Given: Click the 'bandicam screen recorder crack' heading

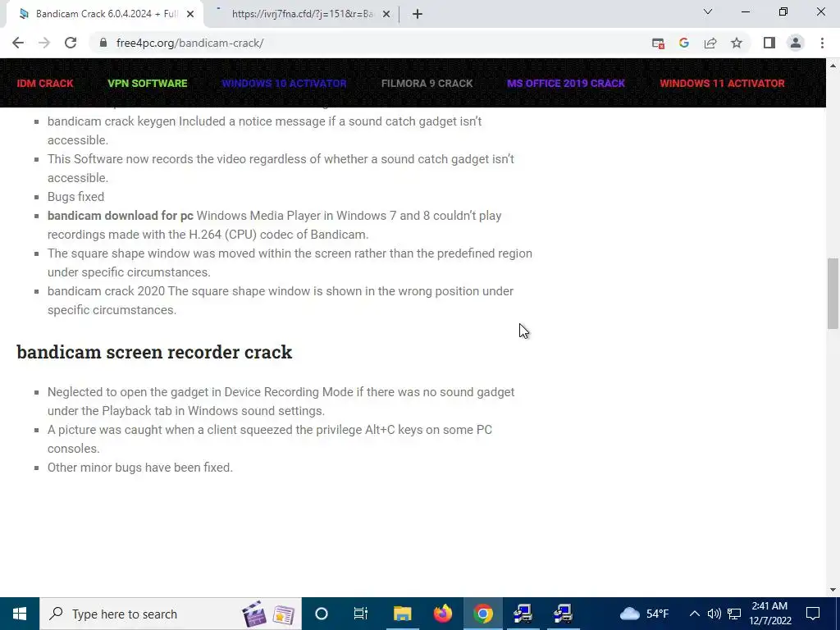Looking at the screenshot, I should tap(154, 352).
